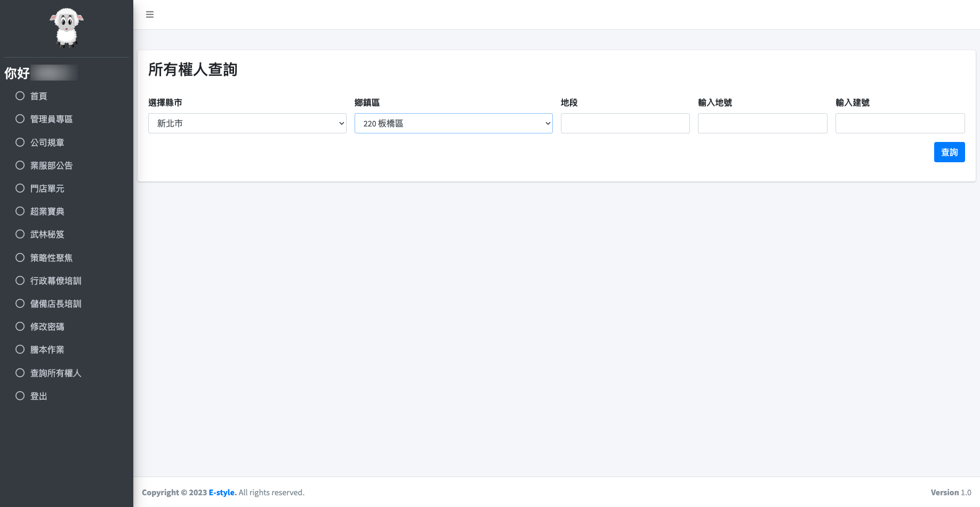Image resolution: width=980 pixels, height=507 pixels.
Task: Click the sheep mascot logo
Action: (67, 28)
